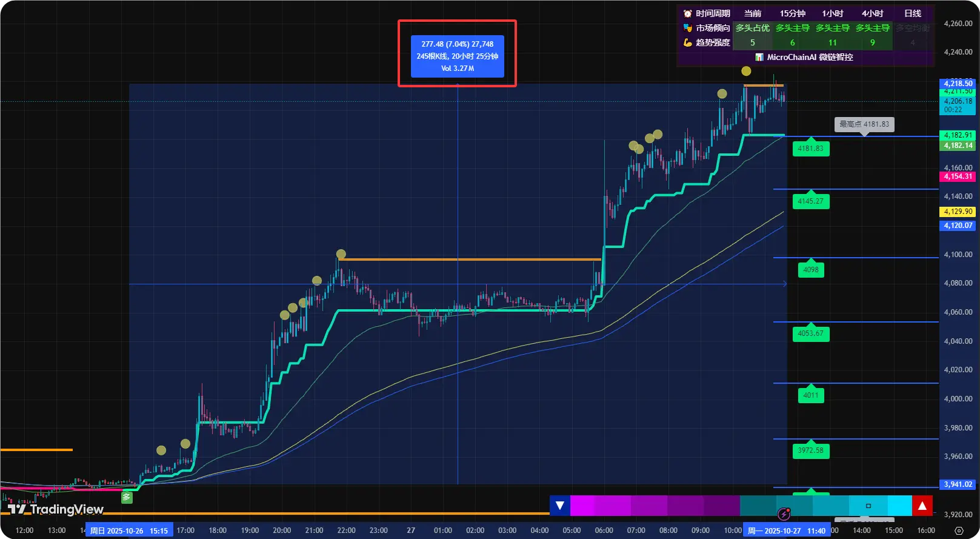Click the 多头主导 cell under 1小时
The width and height of the screenshot is (980, 539).
click(x=833, y=28)
